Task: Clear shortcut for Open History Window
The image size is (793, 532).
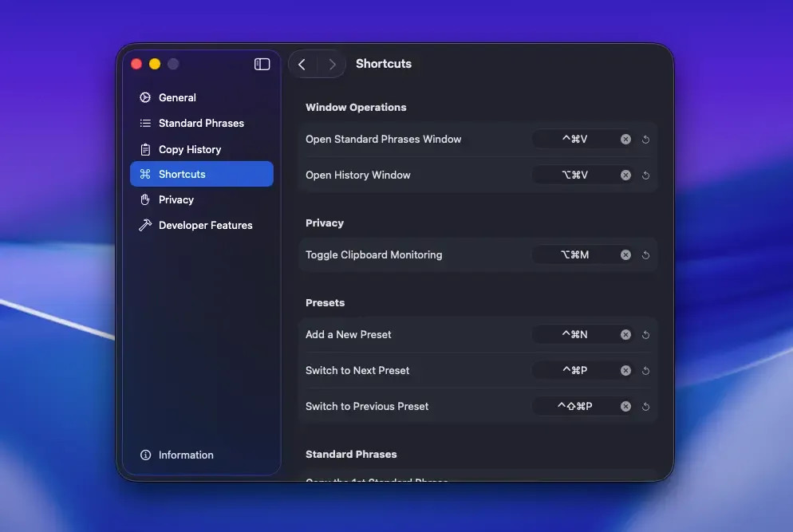Action: click(x=625, y=175)
